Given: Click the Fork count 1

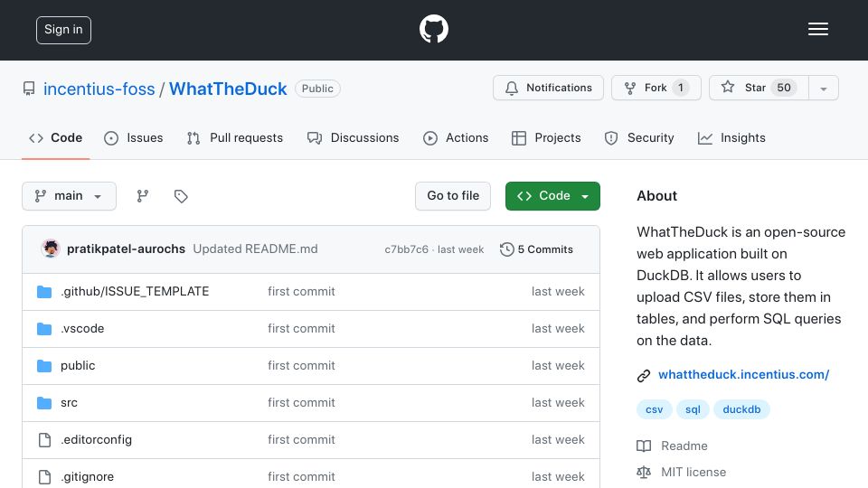Looking at the screenshot, I should (x=681, y=88).
